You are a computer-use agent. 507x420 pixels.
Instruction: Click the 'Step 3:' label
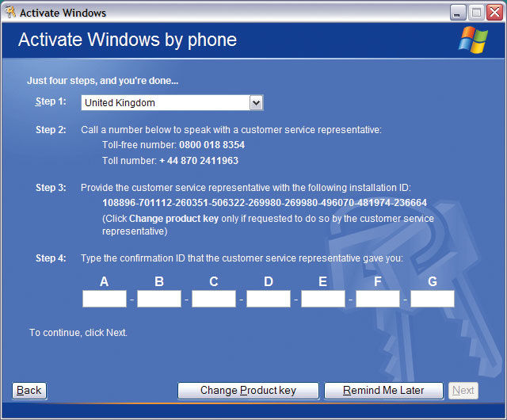click(x=51, y=187)
